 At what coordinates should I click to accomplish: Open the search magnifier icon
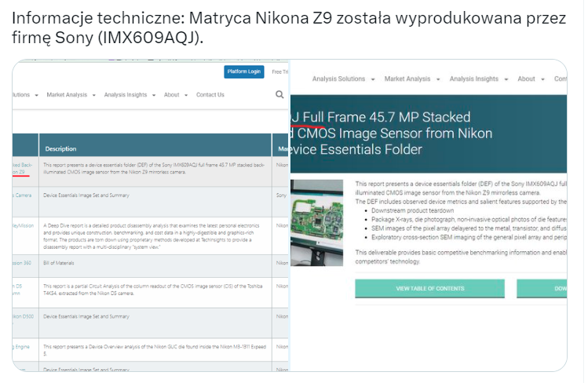279,94
